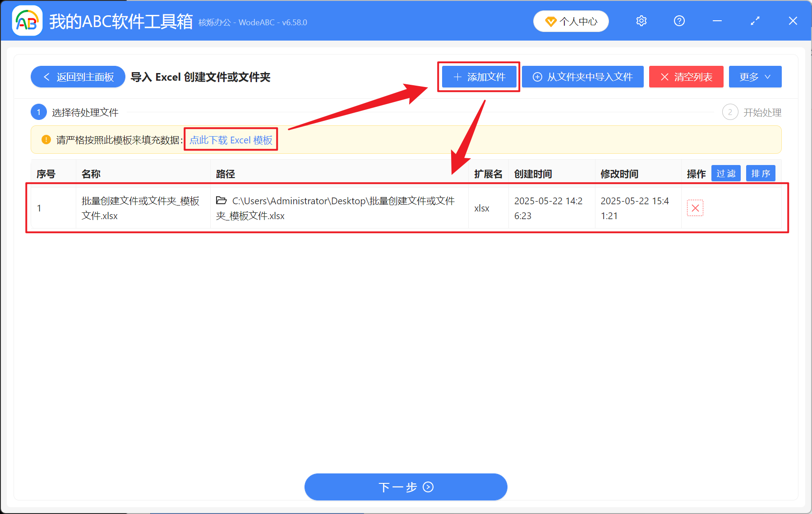Click the AB toolbox logo
The width and height of the screenshot is (812, 514).
(27, 20)
